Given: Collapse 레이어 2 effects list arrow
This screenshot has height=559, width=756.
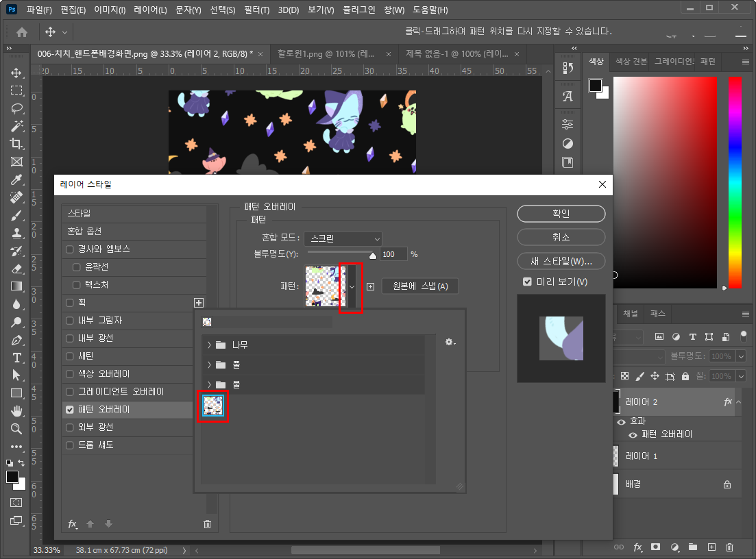Looking at the screenshot, I should coord(739,402).
